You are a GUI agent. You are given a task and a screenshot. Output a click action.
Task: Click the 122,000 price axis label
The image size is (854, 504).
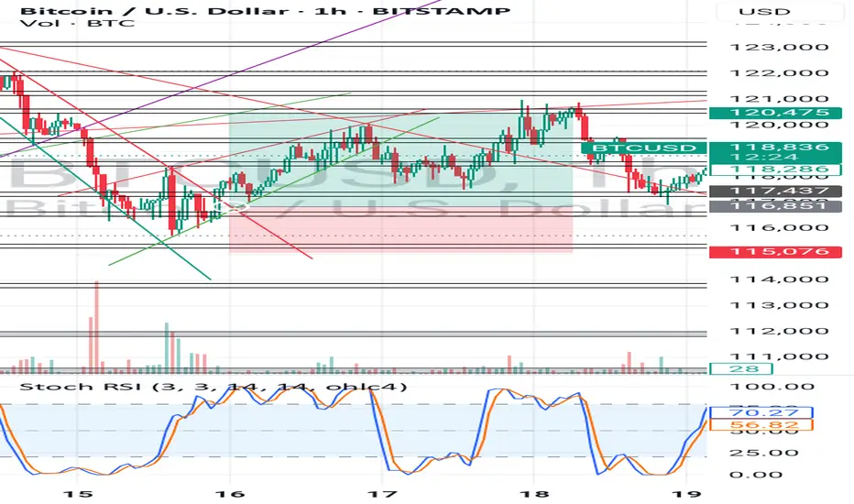pyautogui.click(x=779, y=73)
